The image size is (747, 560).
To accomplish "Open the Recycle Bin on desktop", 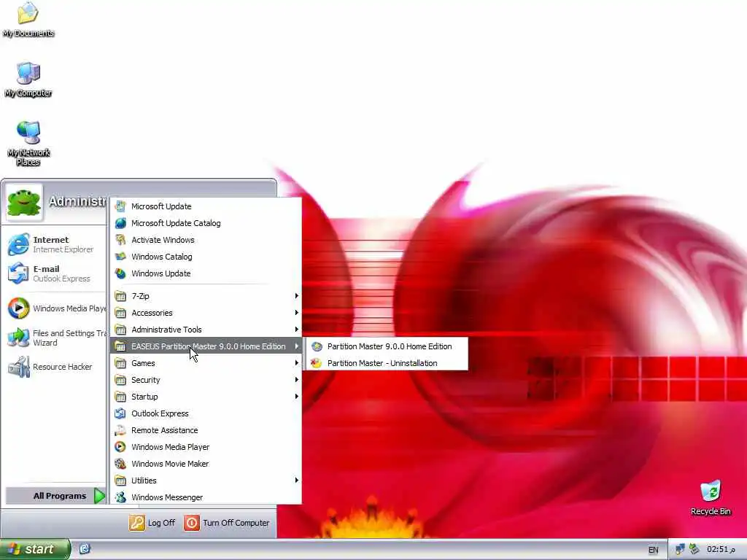I will 711,498.
